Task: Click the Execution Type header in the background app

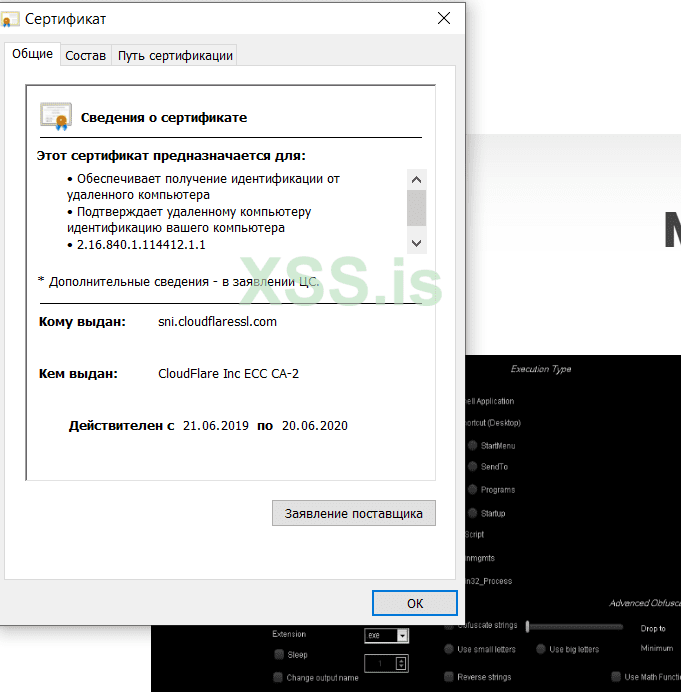Action: click(x=541, y=369)
